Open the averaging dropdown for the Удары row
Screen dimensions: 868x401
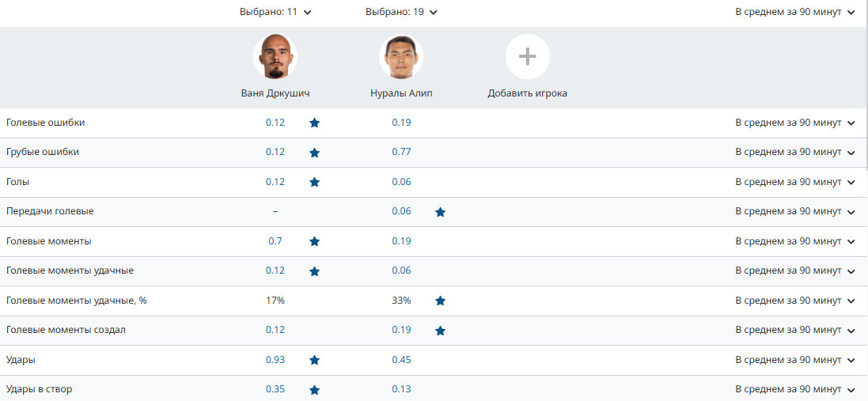tap(795, 360)
